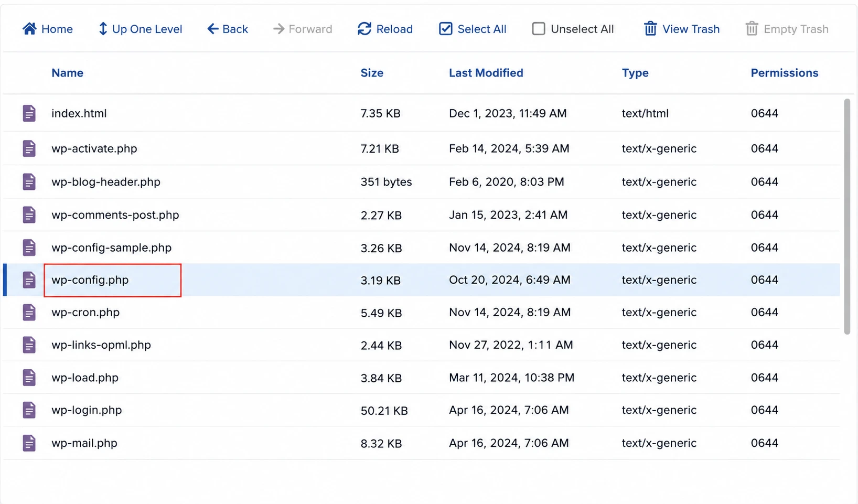
Task: Click 0644 permissions for wp-config.php
Action: (765, 280)
